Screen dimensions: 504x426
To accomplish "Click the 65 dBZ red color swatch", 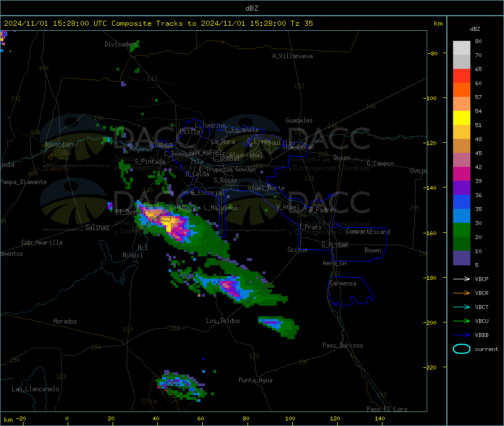I will [x=461, y=76].
